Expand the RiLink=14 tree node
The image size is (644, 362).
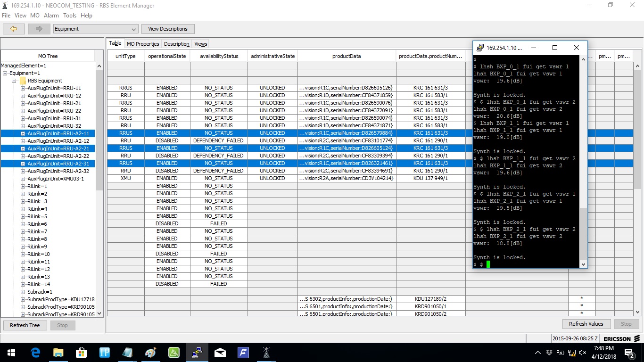pyautogui.click(x=23, y=284)
